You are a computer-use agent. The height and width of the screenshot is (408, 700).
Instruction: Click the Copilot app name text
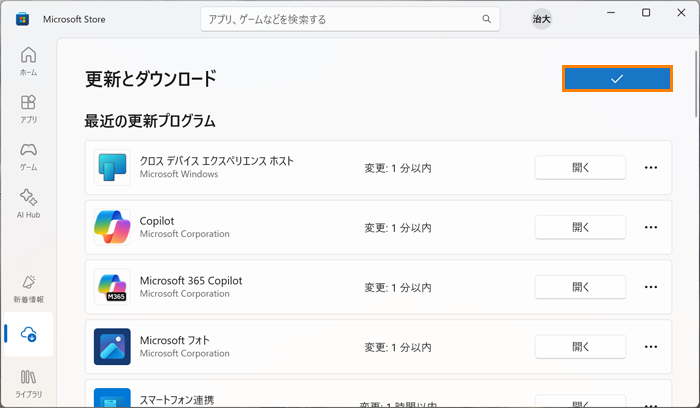(x=157, y=221)
